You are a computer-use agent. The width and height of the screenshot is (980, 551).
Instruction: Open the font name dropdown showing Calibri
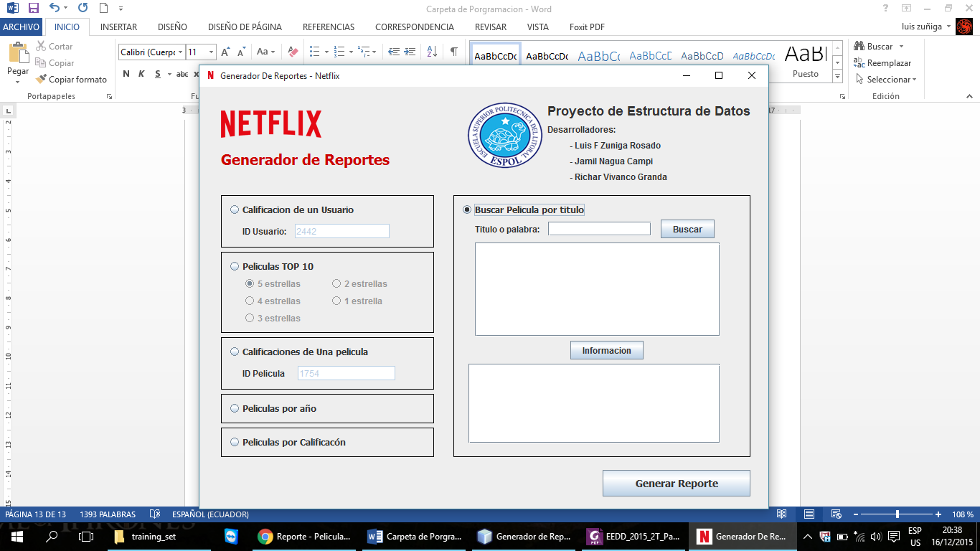tap(179, 52)
